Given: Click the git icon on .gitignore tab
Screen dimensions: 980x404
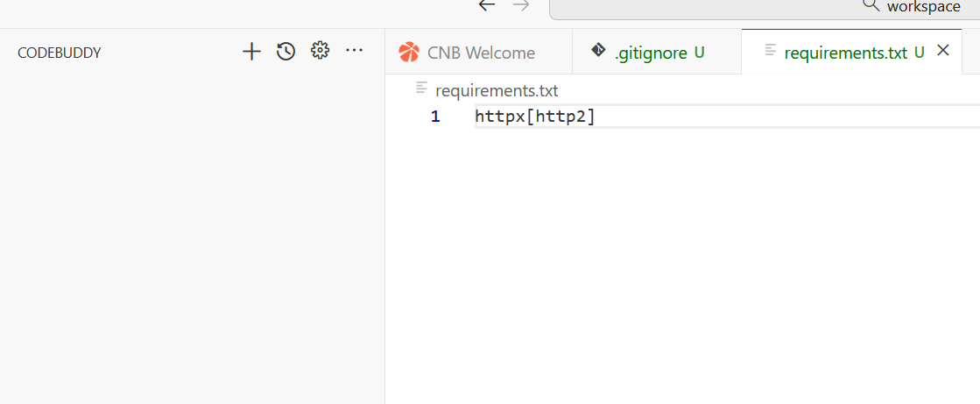Looking at the screenshot, I should (599, 51).
